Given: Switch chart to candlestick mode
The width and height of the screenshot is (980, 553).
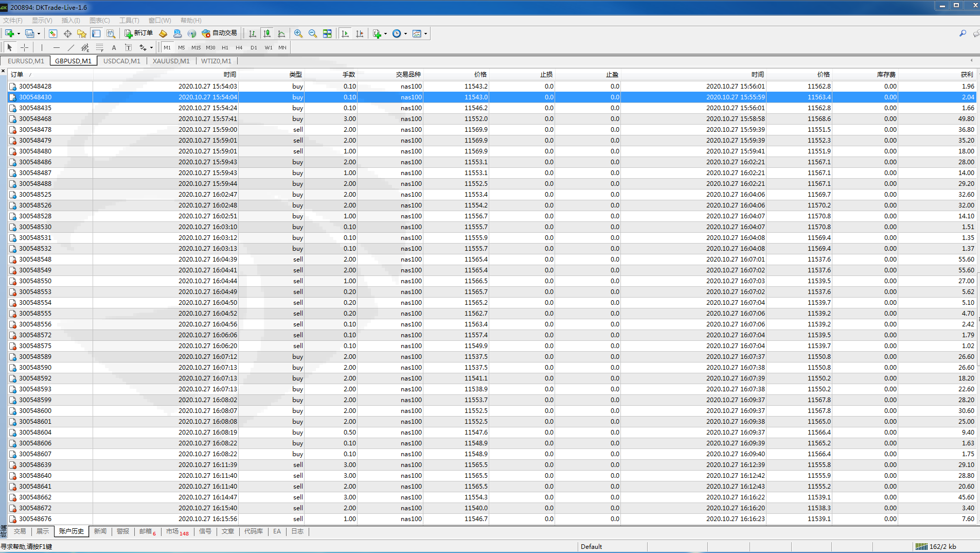Looking at the screenshot, I should coord(267,33).
